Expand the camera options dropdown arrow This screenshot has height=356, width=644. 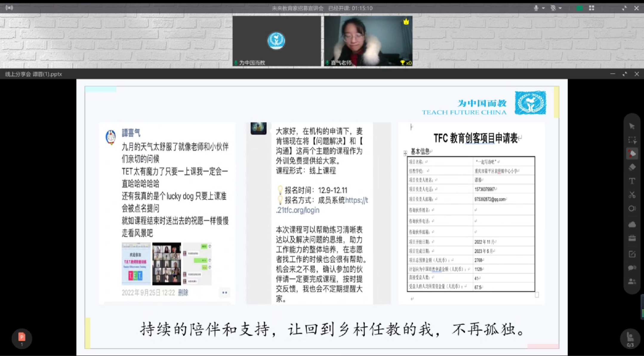point(560,8)
